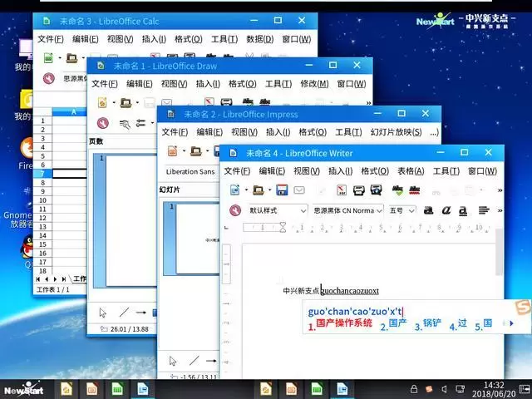Open the 幻灯片放映(S) menu in Impress

click(x=396, y=132)
